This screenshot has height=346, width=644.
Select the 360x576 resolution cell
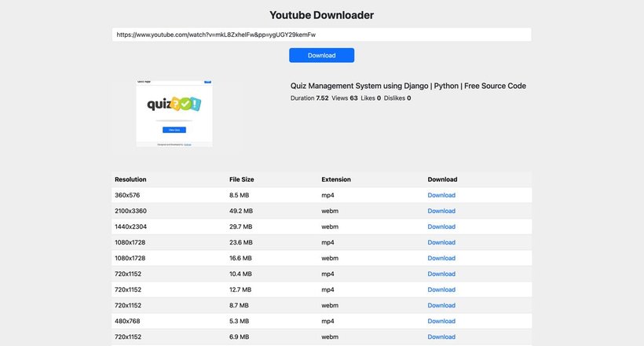tap(127, 195)
